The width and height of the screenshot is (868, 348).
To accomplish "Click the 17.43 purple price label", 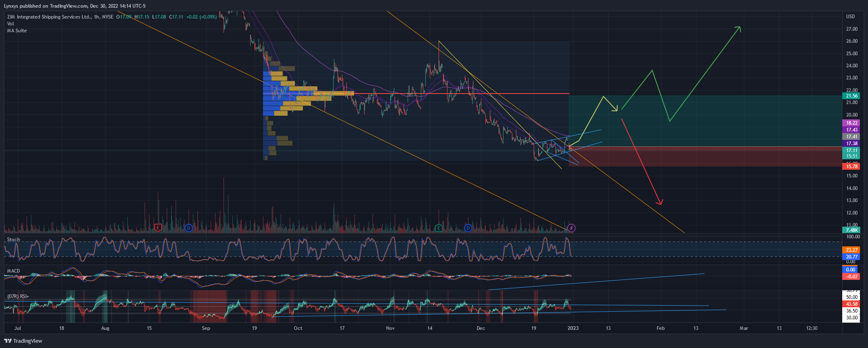I will click(x=851, y=130).
